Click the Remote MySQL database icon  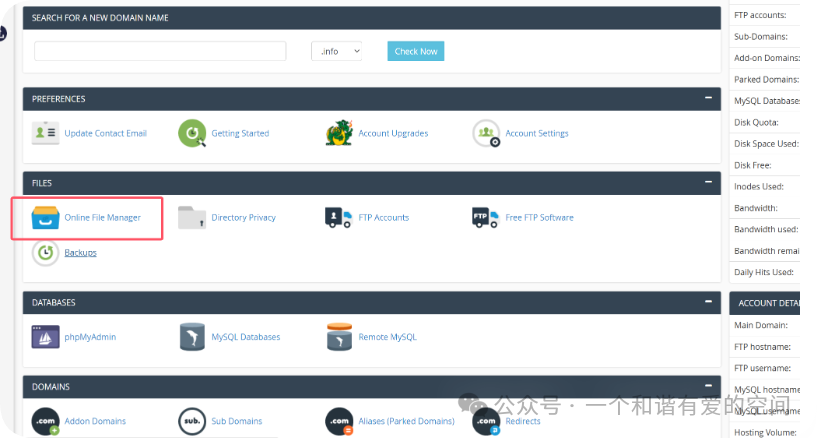click(339, 337)
